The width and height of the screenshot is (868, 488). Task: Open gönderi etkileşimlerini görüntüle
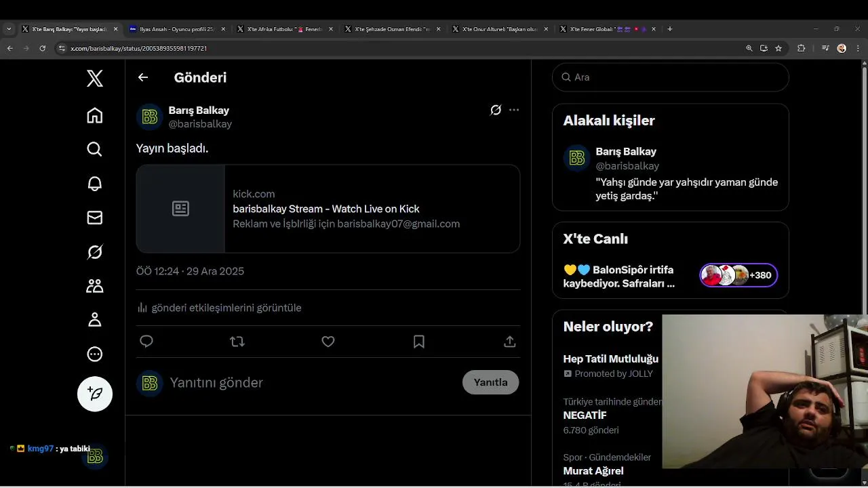tap(219, 308)
